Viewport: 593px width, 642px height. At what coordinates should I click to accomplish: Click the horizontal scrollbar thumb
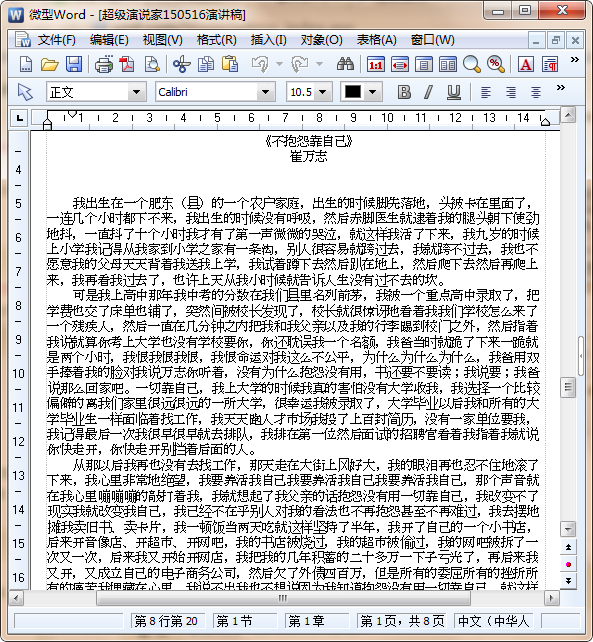pyautogui.click(x=283, y=598)
